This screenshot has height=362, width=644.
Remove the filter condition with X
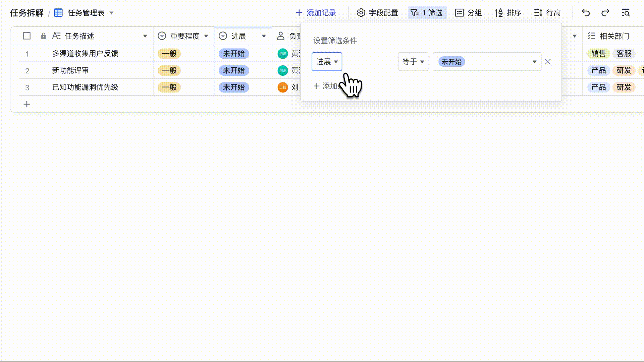(548, 62)
